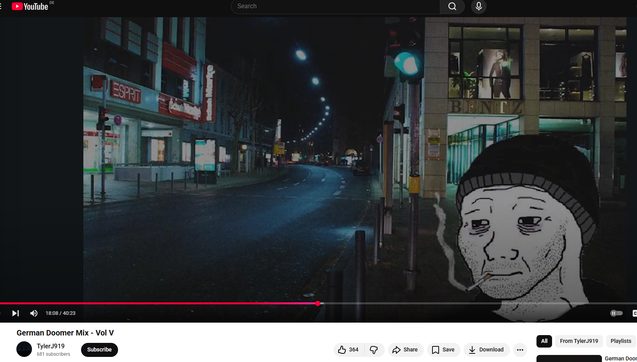Dislike the video
This screenshot has height=362, width=637.
tap(374, 350)
